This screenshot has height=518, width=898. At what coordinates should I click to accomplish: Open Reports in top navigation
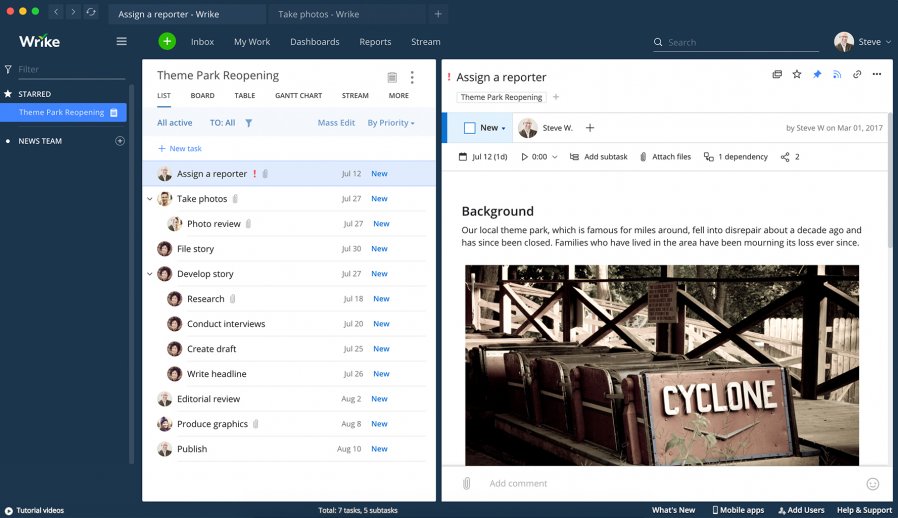coord(375,42)
